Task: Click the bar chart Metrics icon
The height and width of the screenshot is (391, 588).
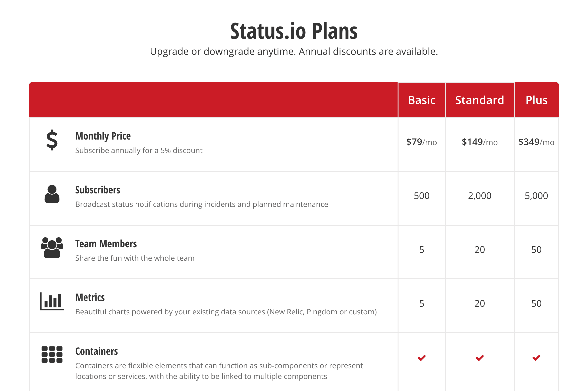Action: [52, 301]
